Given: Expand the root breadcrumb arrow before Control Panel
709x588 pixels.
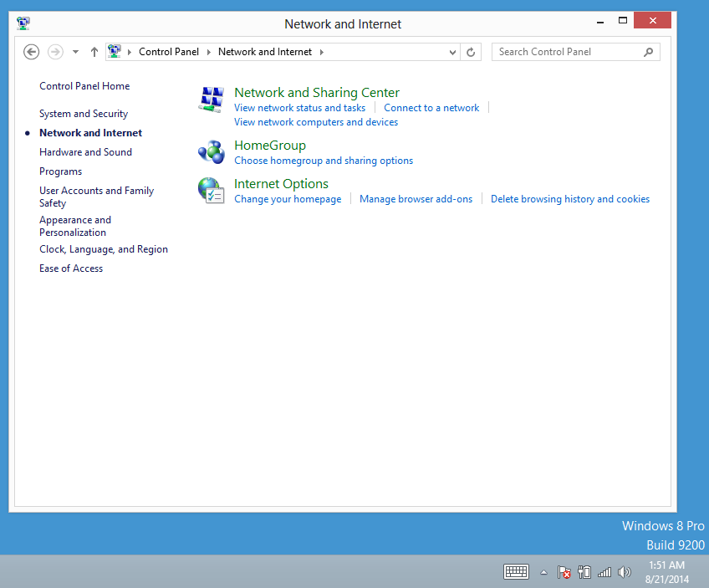Looking at the screenshot, I should [130, 52].
